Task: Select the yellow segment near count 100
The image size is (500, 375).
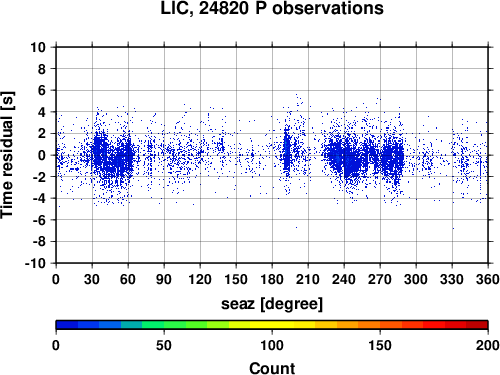Action: tap(272, 325)
